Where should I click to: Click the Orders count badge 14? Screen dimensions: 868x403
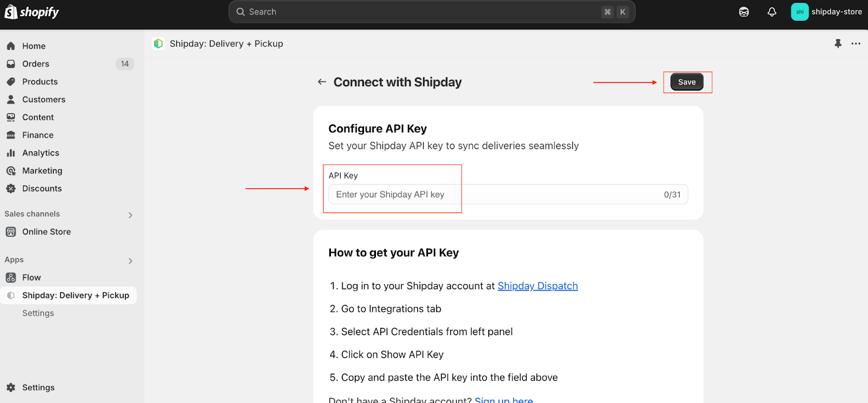point(125,64)
